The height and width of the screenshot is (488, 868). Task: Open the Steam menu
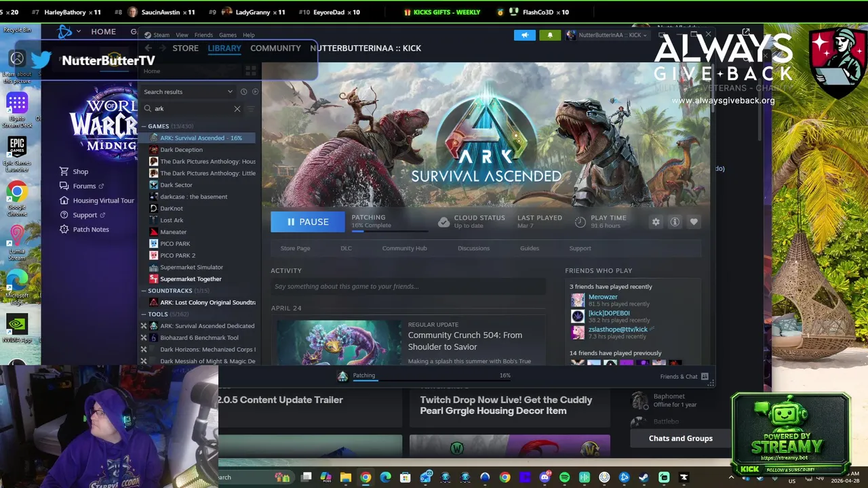click(x=161, y=35)
